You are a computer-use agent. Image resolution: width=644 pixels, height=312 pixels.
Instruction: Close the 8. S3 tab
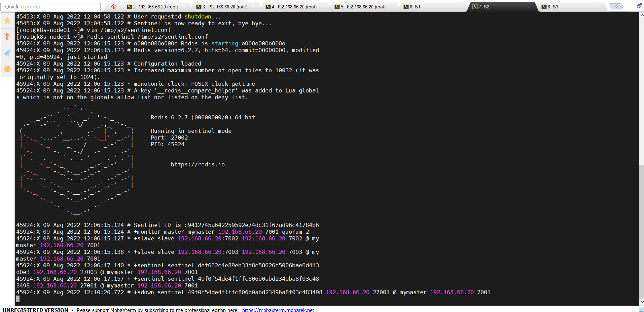599,7
